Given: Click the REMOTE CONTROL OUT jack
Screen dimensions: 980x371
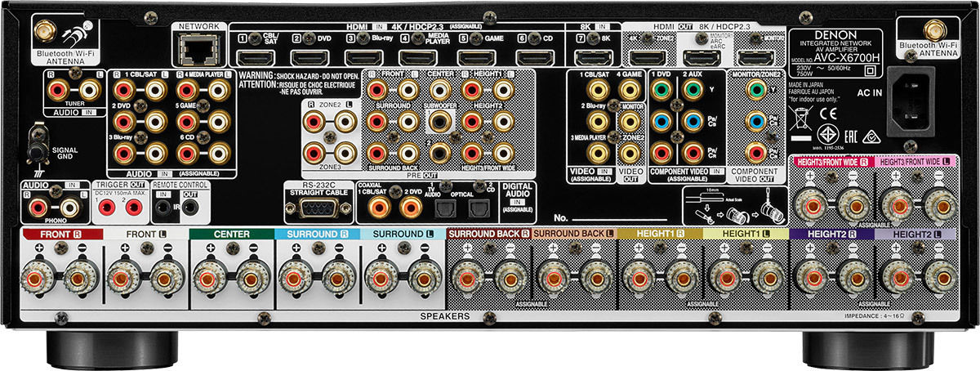Looking at the screenshot, I should click(x=190, y=208).
